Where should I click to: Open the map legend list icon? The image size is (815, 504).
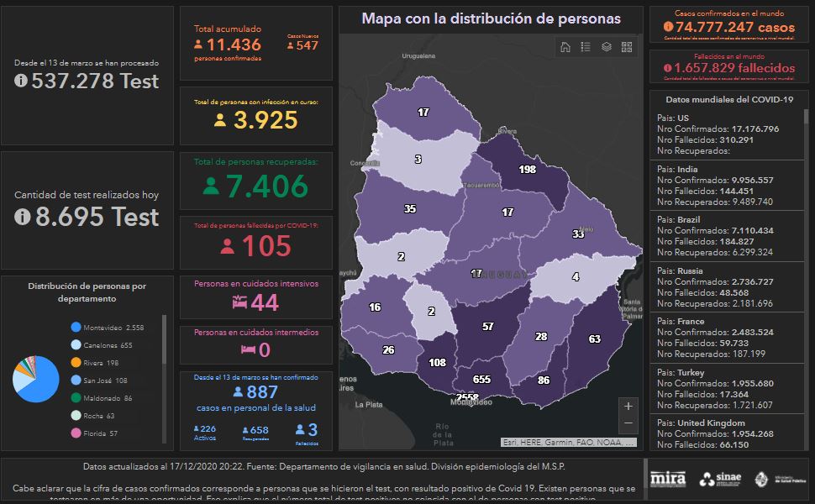click(586, 47)
